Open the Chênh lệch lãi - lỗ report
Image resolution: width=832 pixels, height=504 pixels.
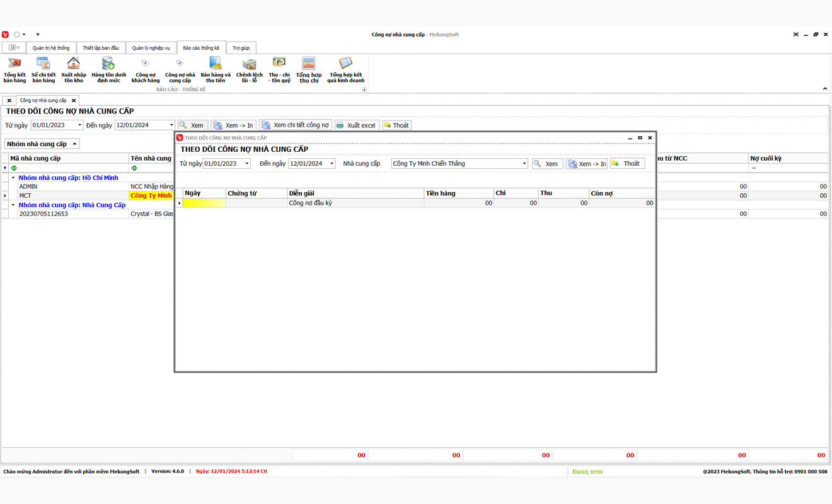pyautogui.click(x=250, y=70)
